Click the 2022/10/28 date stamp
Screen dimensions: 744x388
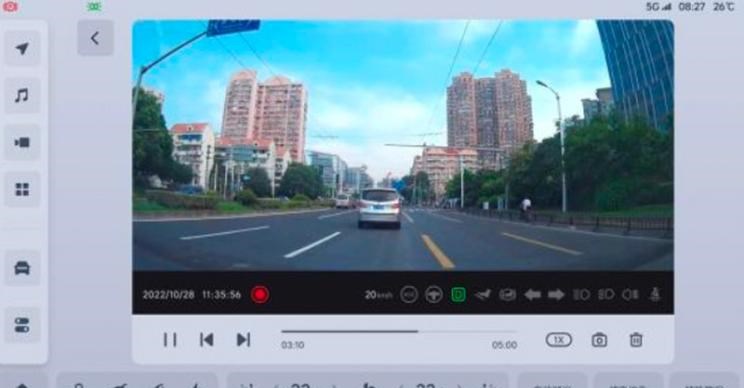168,295
